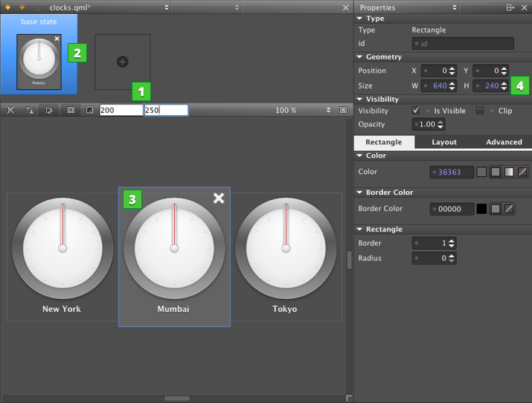Collapse the lower Rectangle section header

pos(359,230)
